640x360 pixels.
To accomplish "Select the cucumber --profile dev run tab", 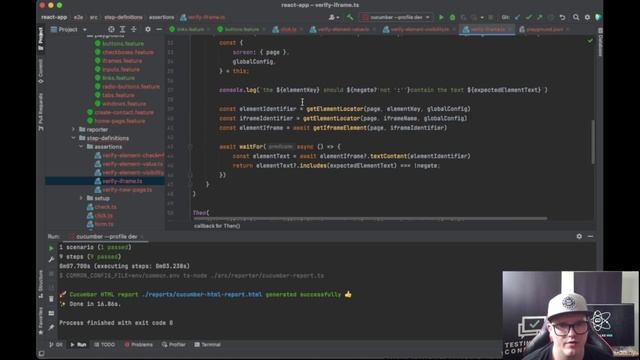I will pos(107,237).
